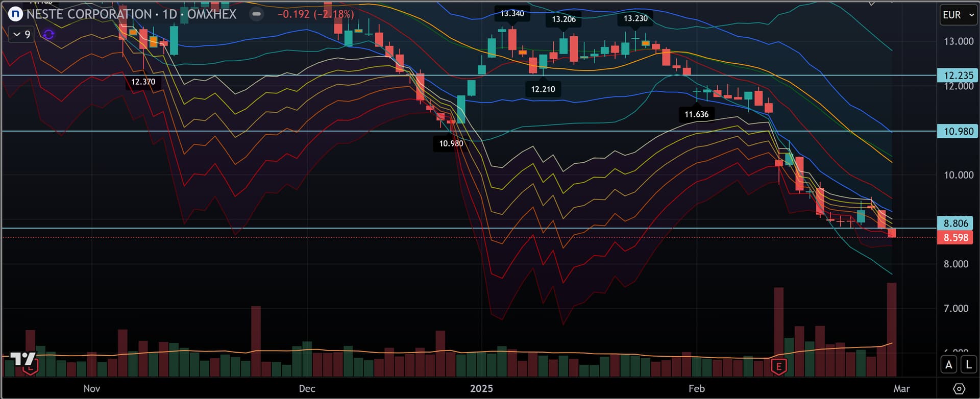The height and width of the screenshot is (399, 980).
Task: Click the 13.000 price scale value
Action: [x=959, y=41]
